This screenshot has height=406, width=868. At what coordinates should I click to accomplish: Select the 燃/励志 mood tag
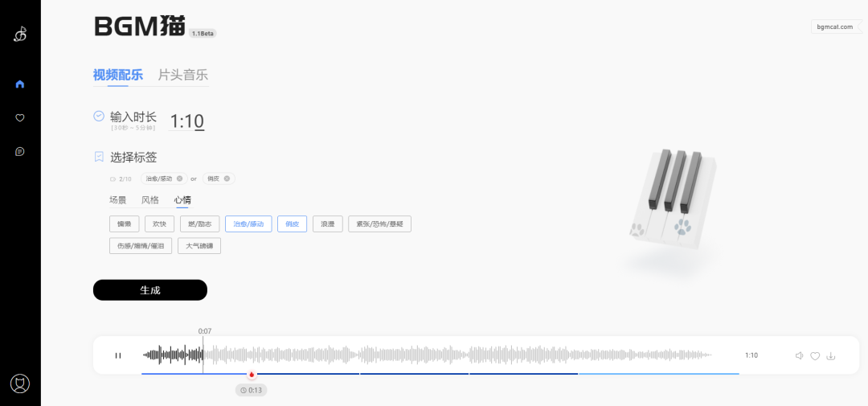coord(200,224)
